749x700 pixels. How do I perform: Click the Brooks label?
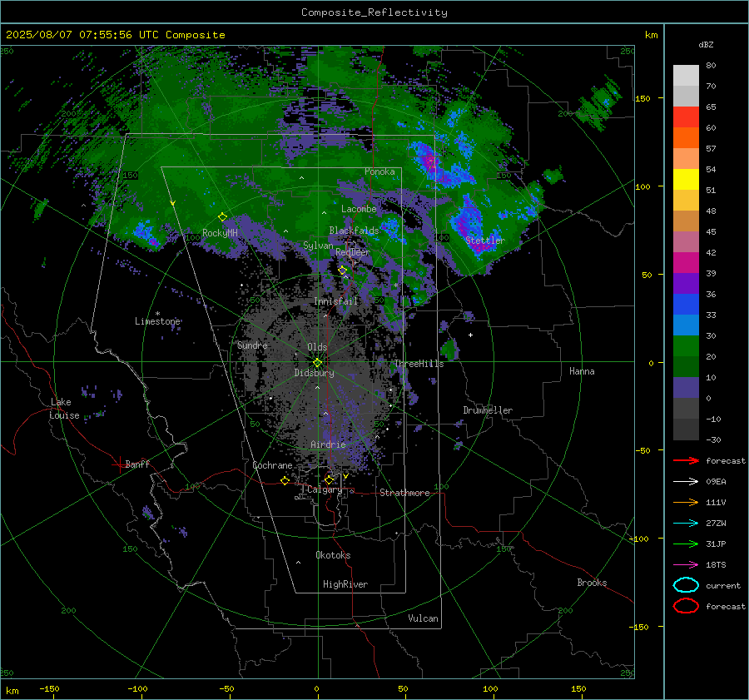[x=592, y=583]
